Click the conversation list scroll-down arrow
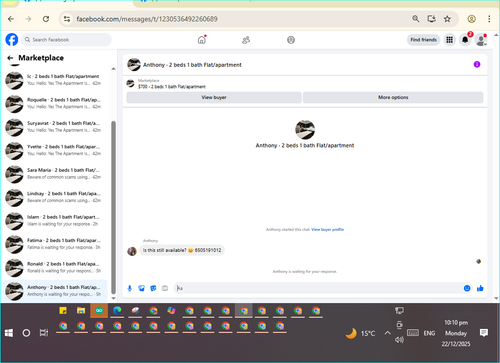 point(113,298)
